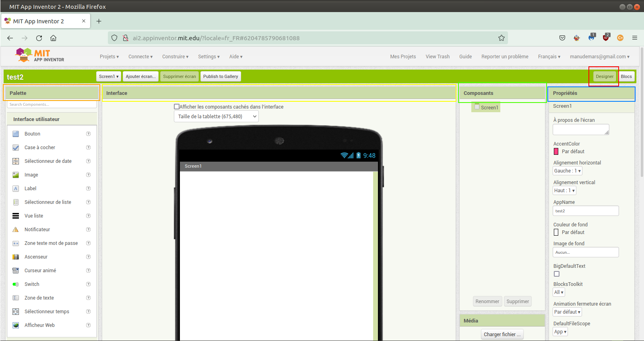The width and height of the screenshot is (644, 341).
Task: Open the Taille de la tablette size dropdown
Action: click(216, 117)
